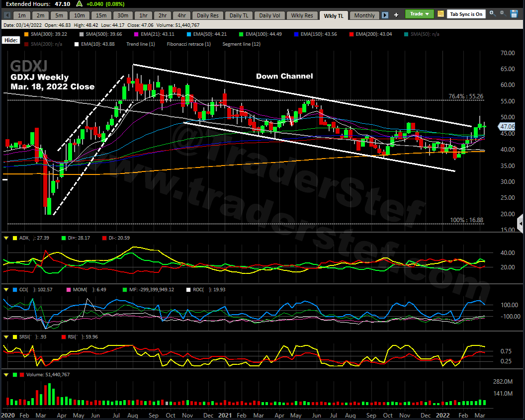This screenshot has height=420, width=525.
Task: Click the Hide: button
Action: tap(10, 40)
